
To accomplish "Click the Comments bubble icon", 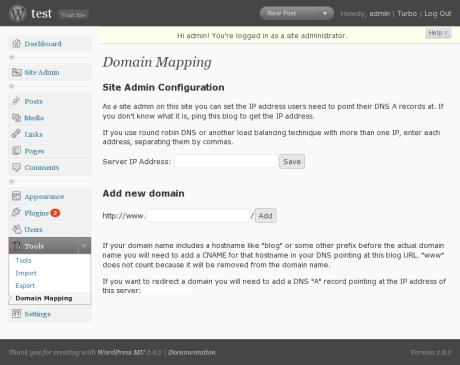I will tap(16, 167).
